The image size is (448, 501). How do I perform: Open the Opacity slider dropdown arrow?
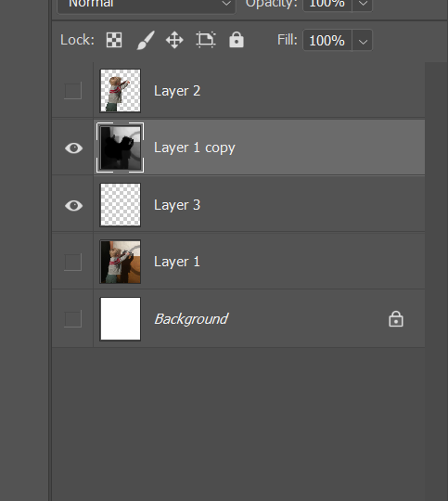click(x=363, y=5)
